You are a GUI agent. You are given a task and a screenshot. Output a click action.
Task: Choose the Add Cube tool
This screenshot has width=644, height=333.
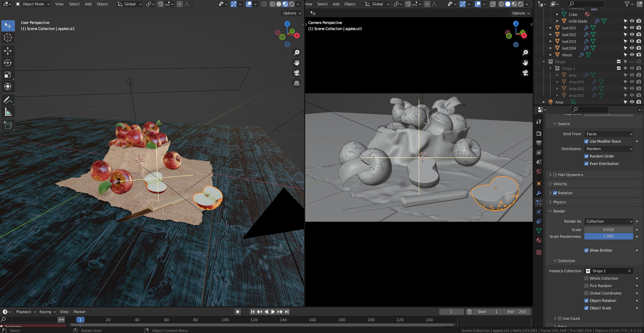click(8, 126)
